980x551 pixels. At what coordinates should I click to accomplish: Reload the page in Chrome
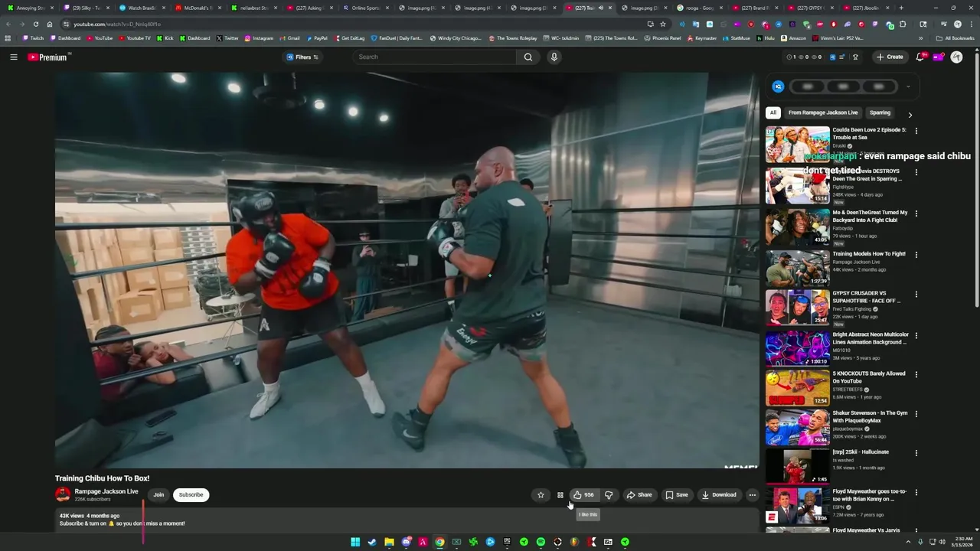pos(35,24)
